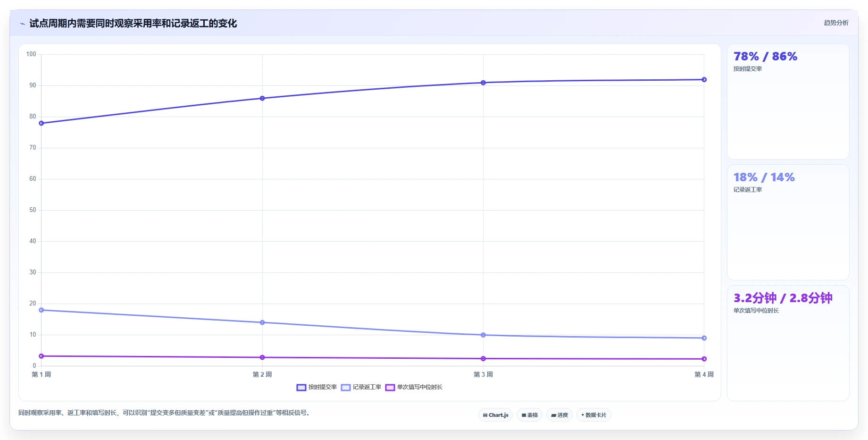Click the 50 y-axis label
This screenshot has width=868, height=440.
pyautogui.click(x=33, y=210)
